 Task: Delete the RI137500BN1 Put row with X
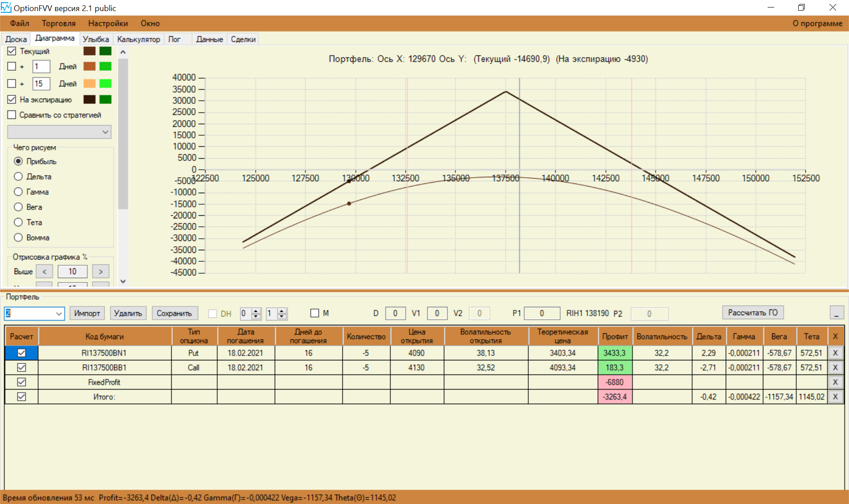tap(835, 353)
